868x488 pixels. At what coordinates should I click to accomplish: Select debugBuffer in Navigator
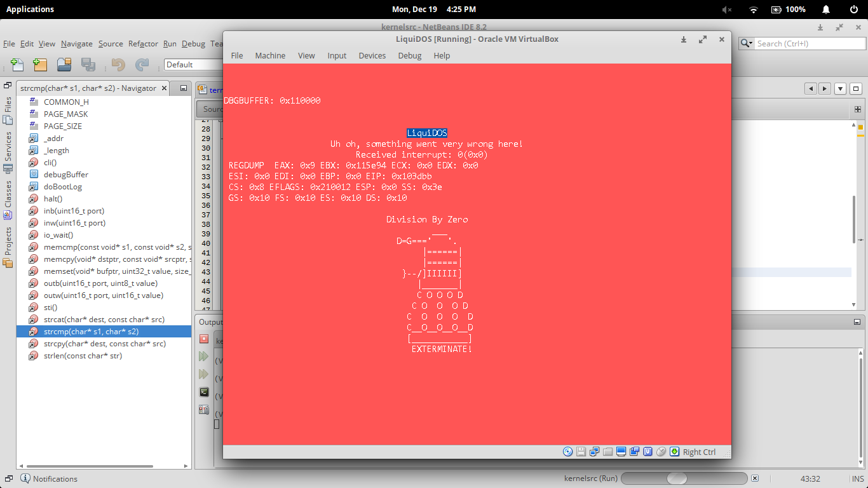tap(66, 174)
